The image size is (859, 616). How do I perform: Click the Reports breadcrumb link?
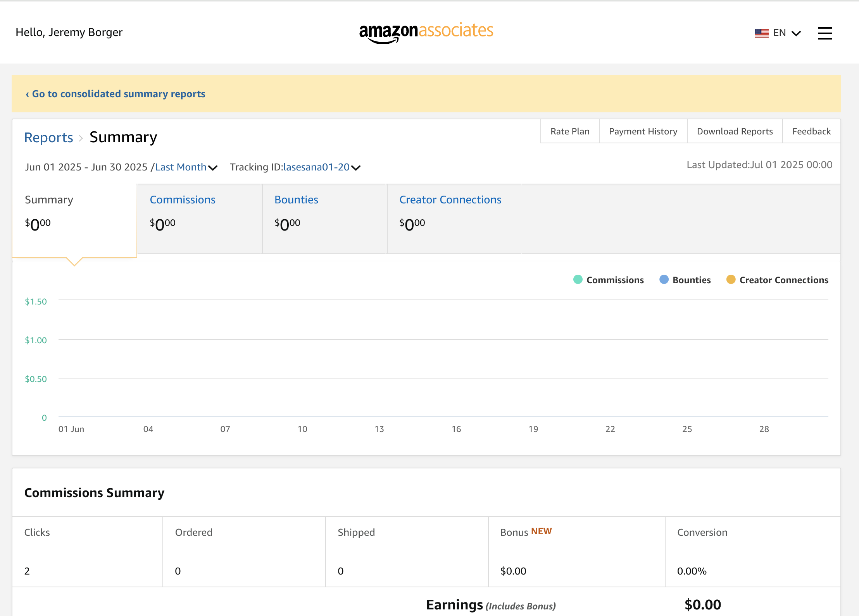(x=48, y=137)
